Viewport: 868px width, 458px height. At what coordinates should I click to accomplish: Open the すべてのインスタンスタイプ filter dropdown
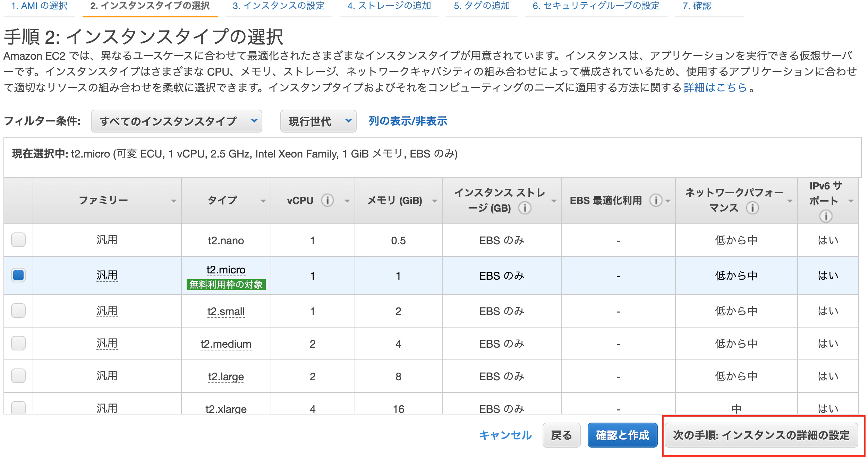coord(176,121)
